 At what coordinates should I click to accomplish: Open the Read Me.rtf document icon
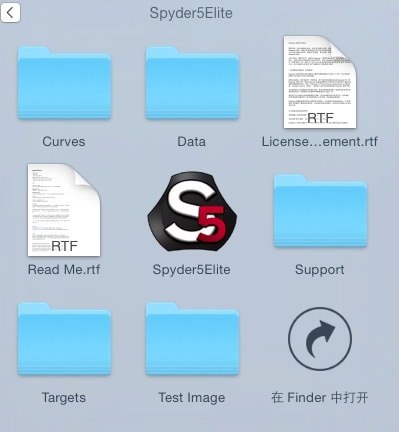click(x=64, y=210)
